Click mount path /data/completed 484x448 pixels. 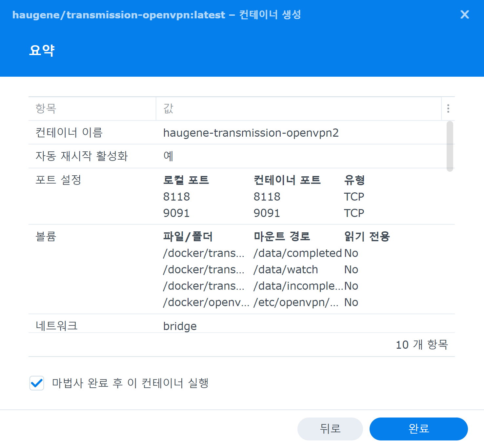pyautogui.click(x=298, y=253)
